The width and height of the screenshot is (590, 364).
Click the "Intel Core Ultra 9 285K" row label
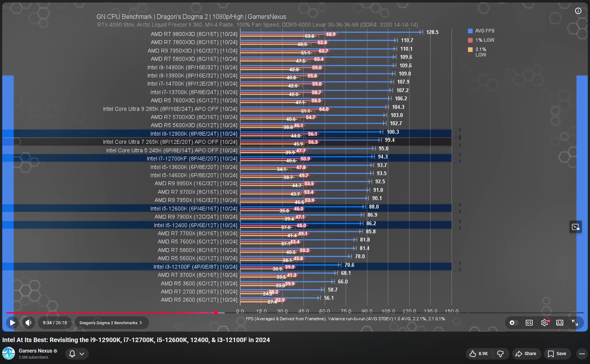170,109
